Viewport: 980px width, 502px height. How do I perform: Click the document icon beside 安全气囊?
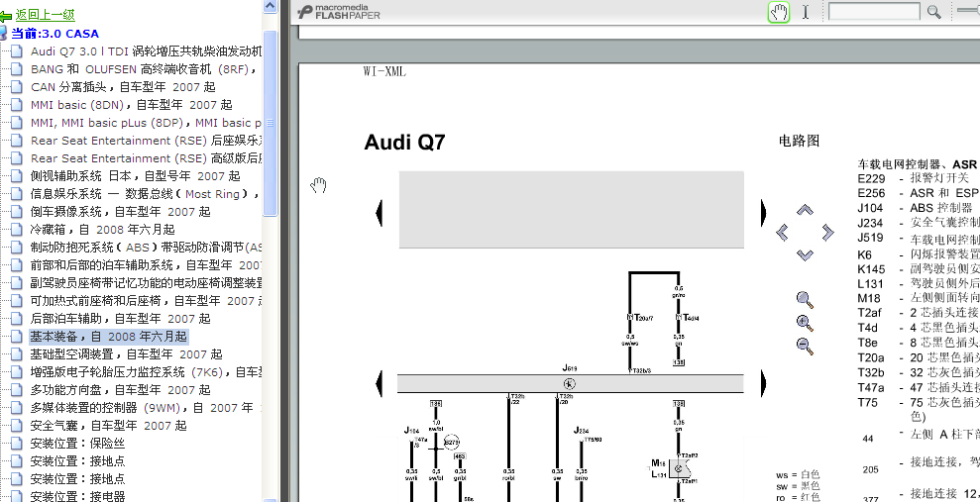(17, 425)
